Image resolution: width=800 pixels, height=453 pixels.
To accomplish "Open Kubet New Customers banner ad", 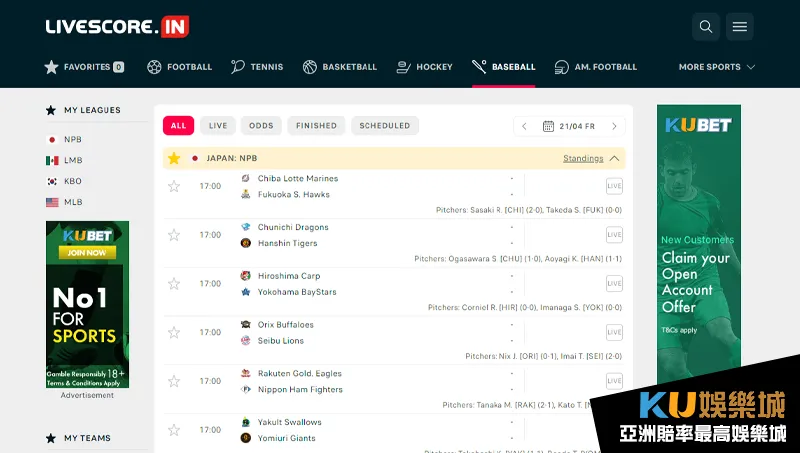I will click(x=698, y=245).
